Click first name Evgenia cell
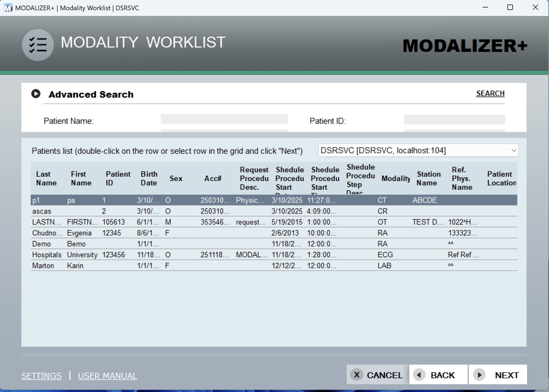This screenshot has width=549, height=392. tap(79, 233)
